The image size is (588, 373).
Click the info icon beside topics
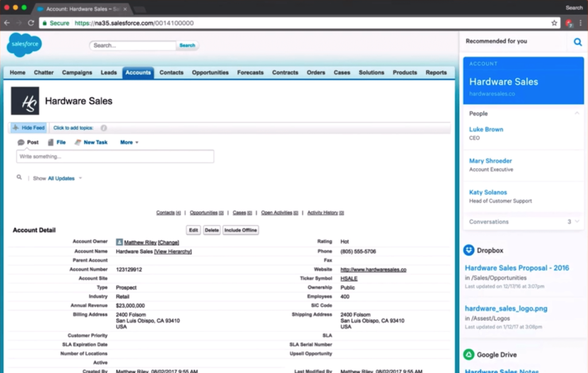click(x=103, y=128)
